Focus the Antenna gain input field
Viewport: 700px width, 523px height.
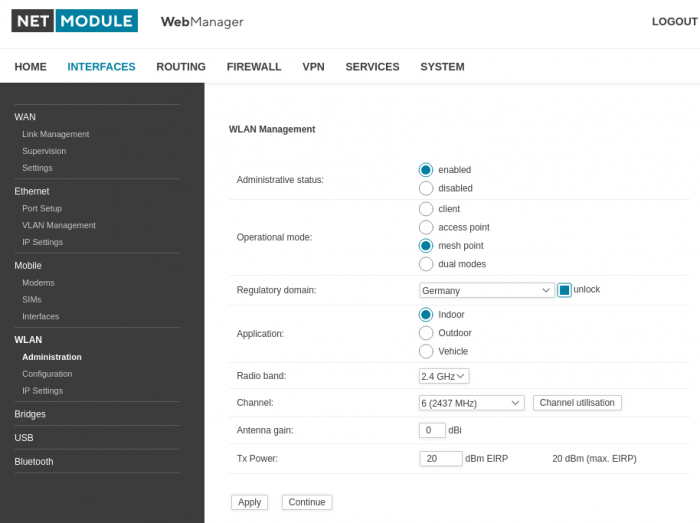[432, 430]
